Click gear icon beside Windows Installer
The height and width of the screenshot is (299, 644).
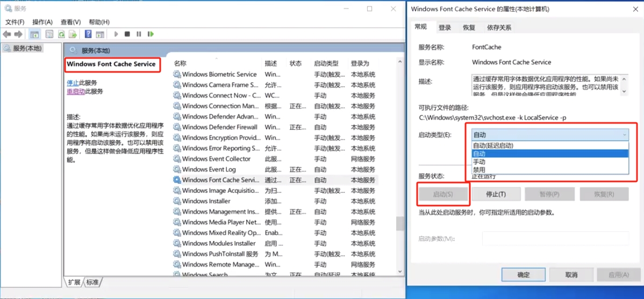pyautogui.click(x=177, y=201)
